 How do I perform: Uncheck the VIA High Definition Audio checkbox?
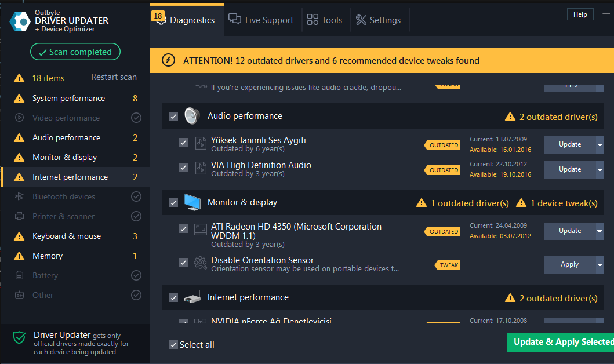point(183,168)
